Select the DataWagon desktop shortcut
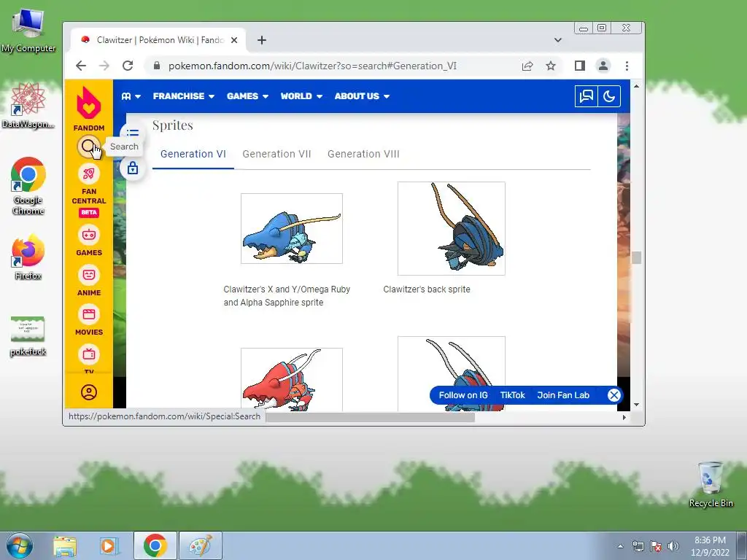The width and height of the screenshot is (747, 560). pyautogui.click(x=28, y=106)
